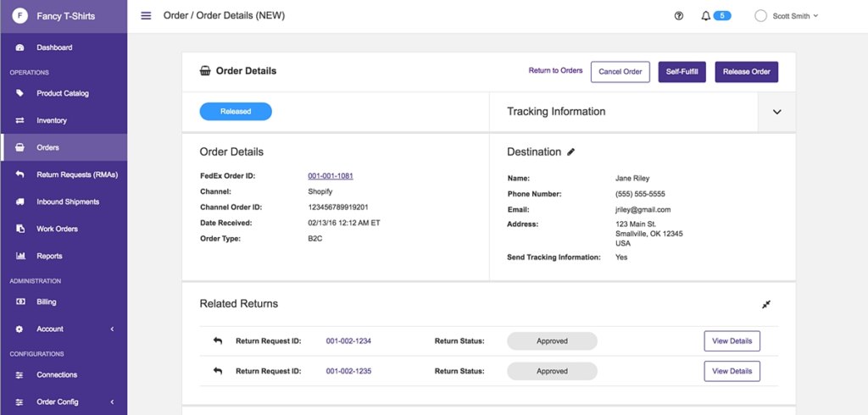Open FedEx Order ID 001-001-1081 link
The image size is (868, 415).
[x=331, y=176]
